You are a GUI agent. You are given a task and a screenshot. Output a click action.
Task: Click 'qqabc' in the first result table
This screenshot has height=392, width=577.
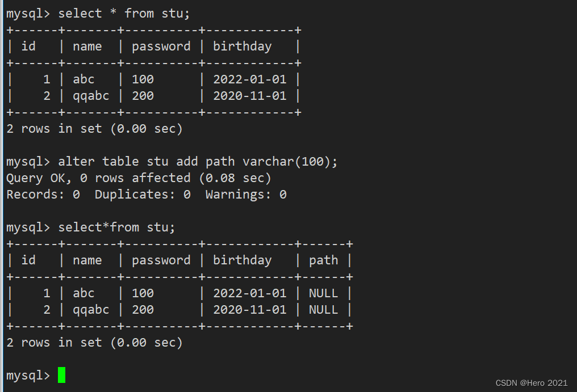point(91,96)
